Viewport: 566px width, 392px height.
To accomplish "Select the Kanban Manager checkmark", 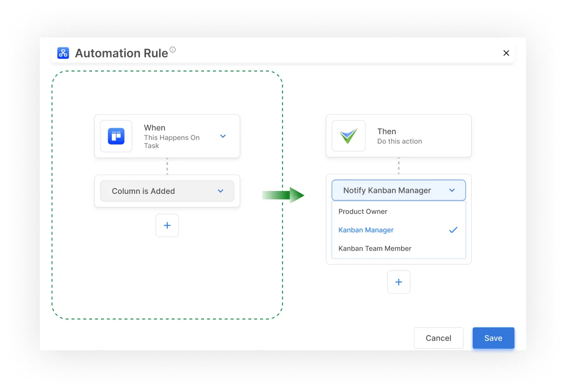I will point(453,230).
